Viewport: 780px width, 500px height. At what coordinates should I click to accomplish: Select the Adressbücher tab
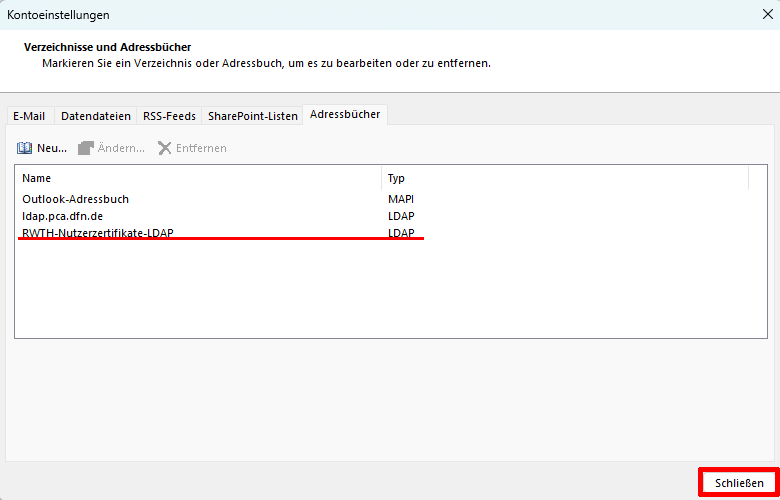[345, 114]
